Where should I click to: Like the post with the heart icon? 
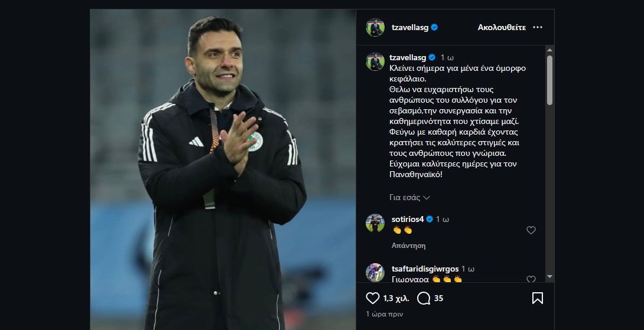tap(373, 298)
